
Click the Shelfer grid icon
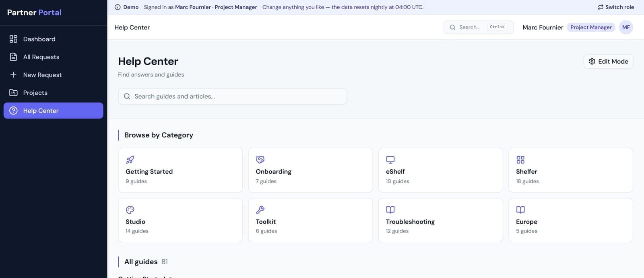(x=520, y=160)
